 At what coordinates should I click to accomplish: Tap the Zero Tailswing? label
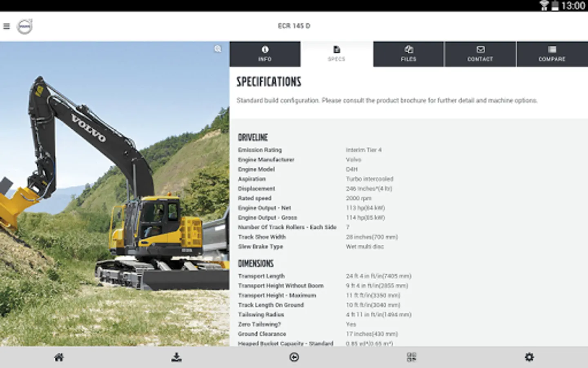[x=259, y=324]
